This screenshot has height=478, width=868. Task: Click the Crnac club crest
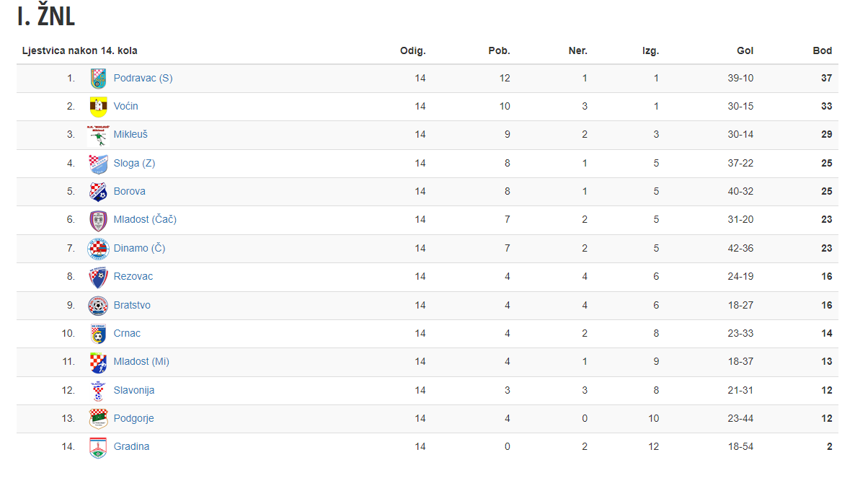98,334
